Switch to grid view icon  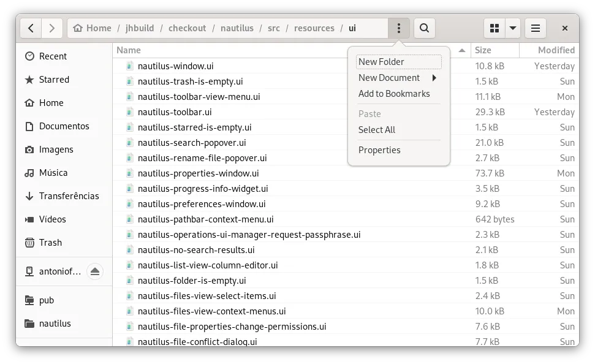pos(495,28)
